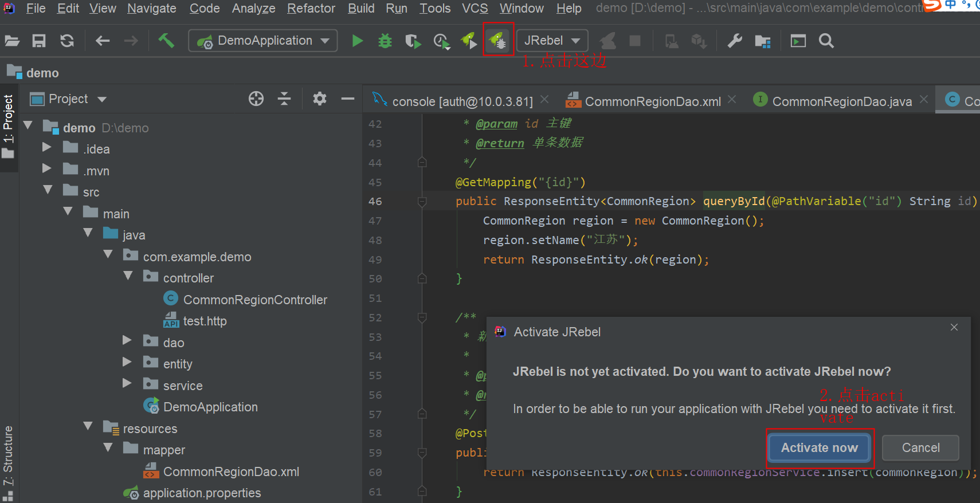Expand the entity package
The height and width of the screenshot is (503, 980).
pyautogui.click(x=127, y=362)
